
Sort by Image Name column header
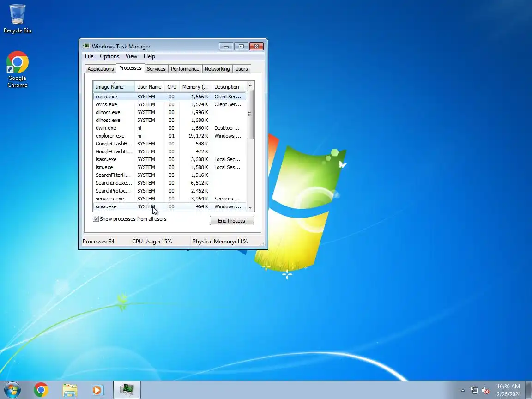(x=114, y=87)
